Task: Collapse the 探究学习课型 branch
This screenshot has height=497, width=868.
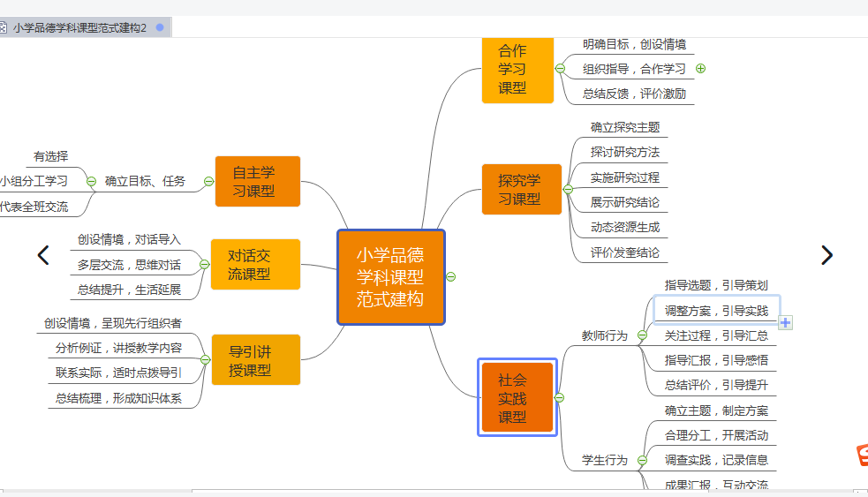Action: click(568, 189)
